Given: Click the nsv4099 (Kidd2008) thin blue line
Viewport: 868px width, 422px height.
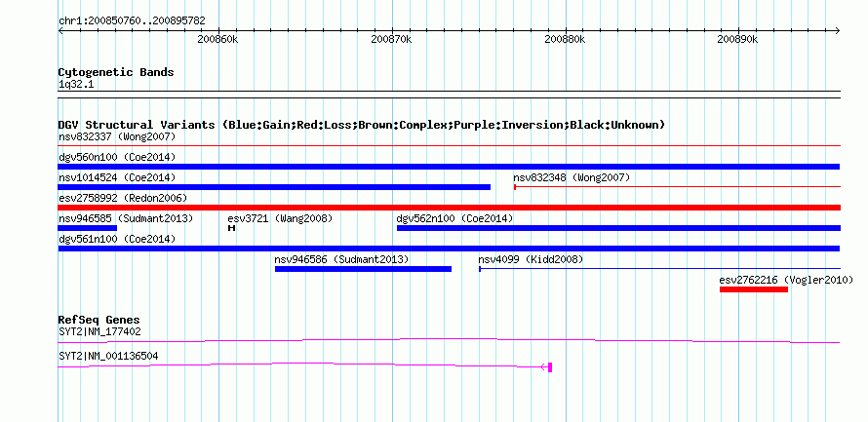Looking at the screenshot, I should (660, 269).
